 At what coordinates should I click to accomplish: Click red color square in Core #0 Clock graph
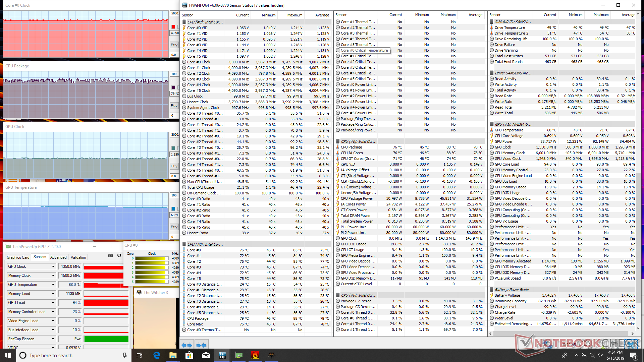point(173,27)
